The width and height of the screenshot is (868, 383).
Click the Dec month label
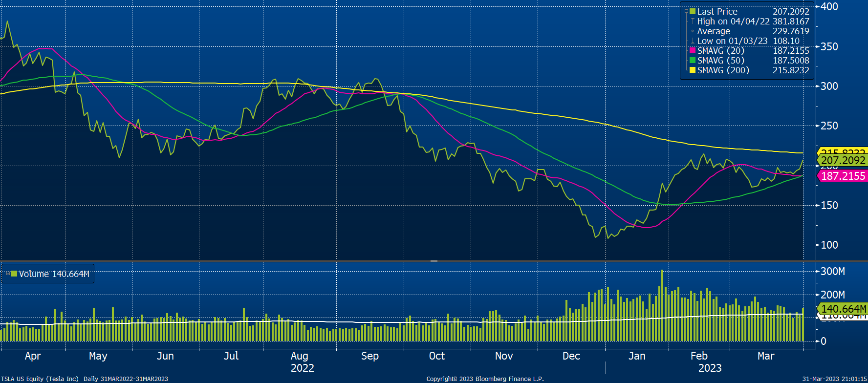click(571, 356)
